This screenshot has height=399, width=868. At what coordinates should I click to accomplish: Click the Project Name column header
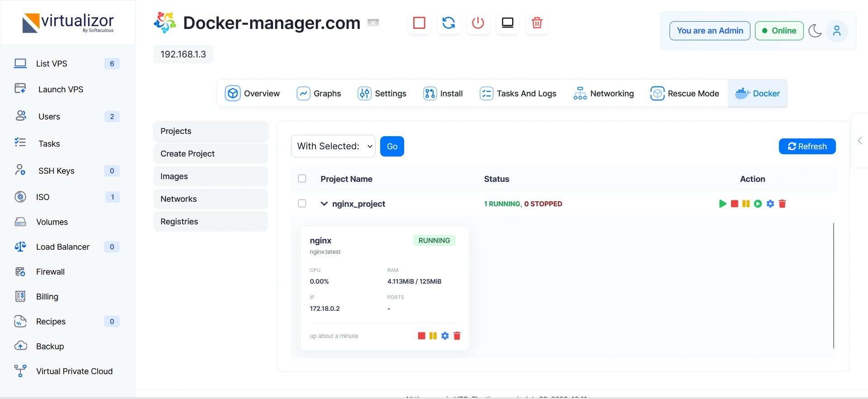coord(346,179)
